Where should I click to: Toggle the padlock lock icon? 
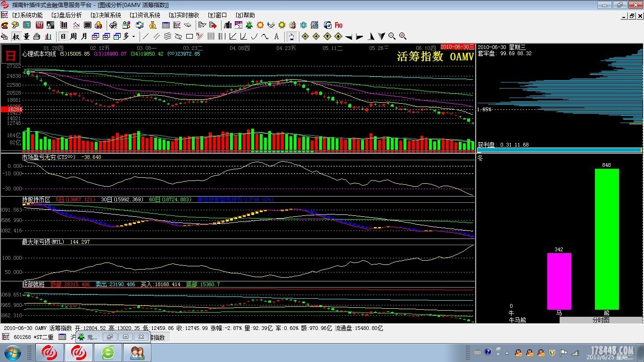pyautogui.click(x=36, y=36)
